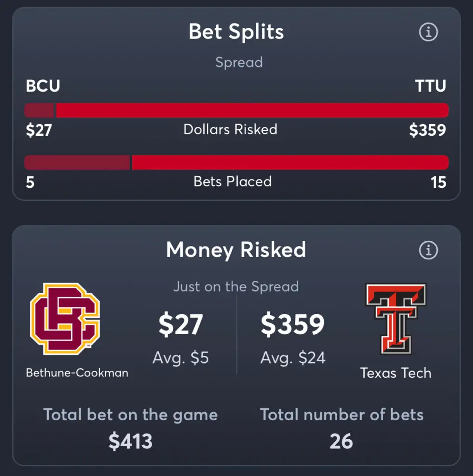Tap the Bethune-Cookman team logo
The width and height of the screenshot is (473, 476).
[65, 319]
